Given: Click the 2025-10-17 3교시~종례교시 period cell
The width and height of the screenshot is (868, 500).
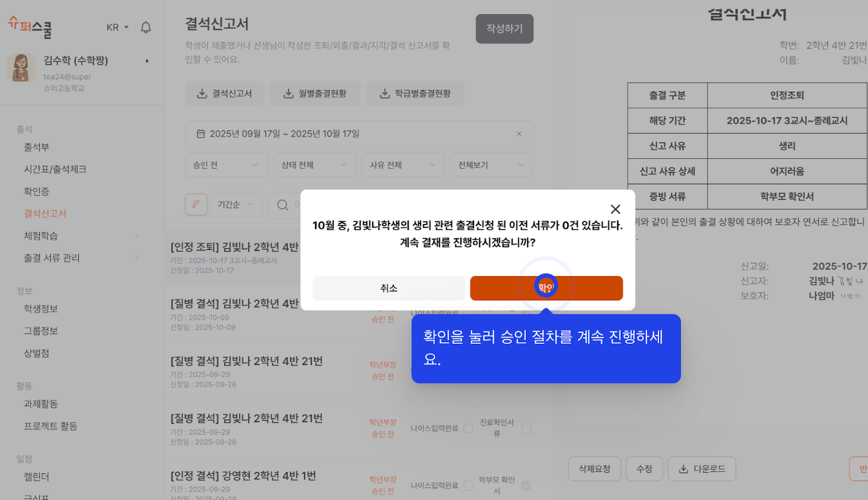Looking at the screenshot, I should coord(787,120).
